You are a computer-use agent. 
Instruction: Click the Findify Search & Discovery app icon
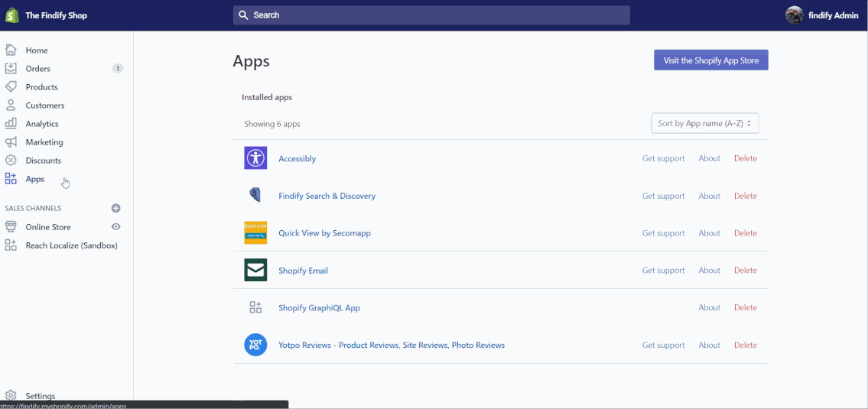pyautogui.click(x=255, y=196)
